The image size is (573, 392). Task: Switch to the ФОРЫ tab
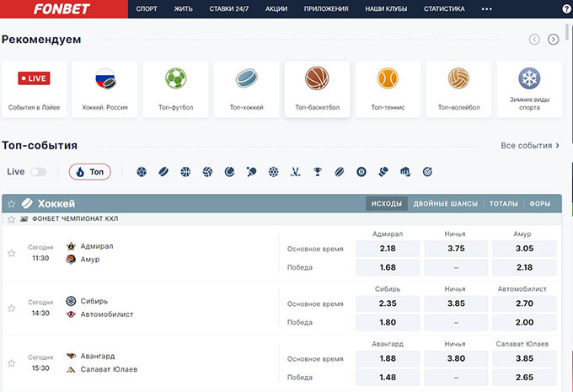[x=540, y=204]
